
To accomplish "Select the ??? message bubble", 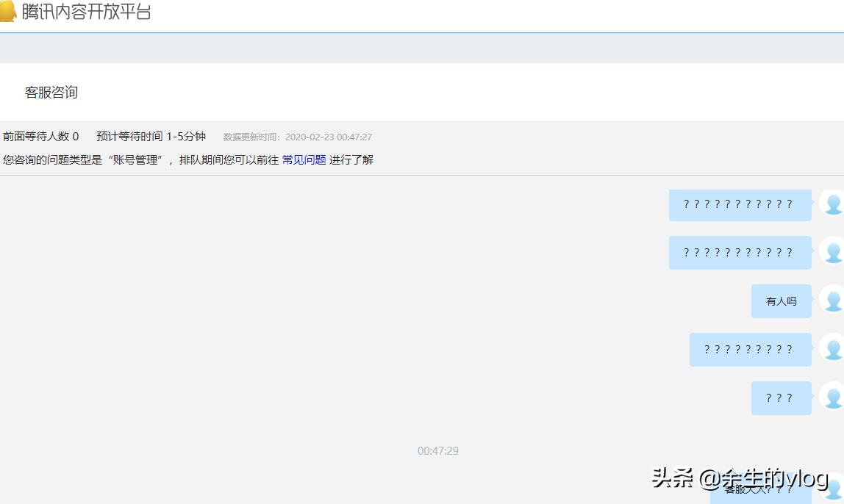I will click(x=781, y=397).
